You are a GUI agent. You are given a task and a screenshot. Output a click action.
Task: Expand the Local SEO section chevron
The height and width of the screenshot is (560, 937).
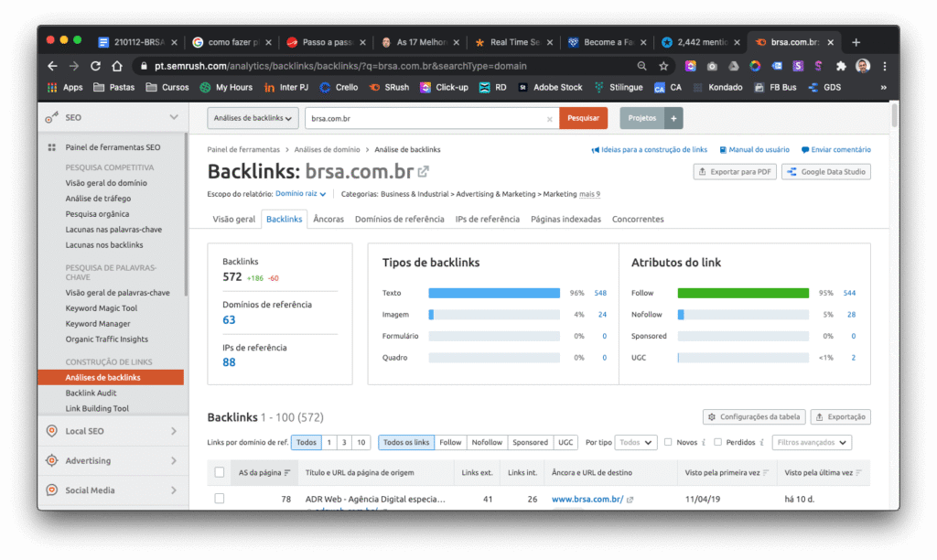tap(174, 431)
